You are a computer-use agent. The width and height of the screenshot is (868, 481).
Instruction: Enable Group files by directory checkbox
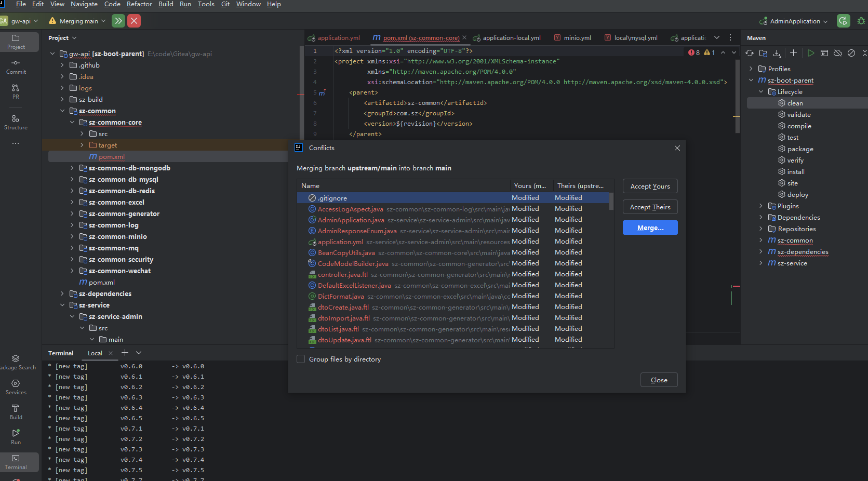pyautogui.click(x=300, y=359)
